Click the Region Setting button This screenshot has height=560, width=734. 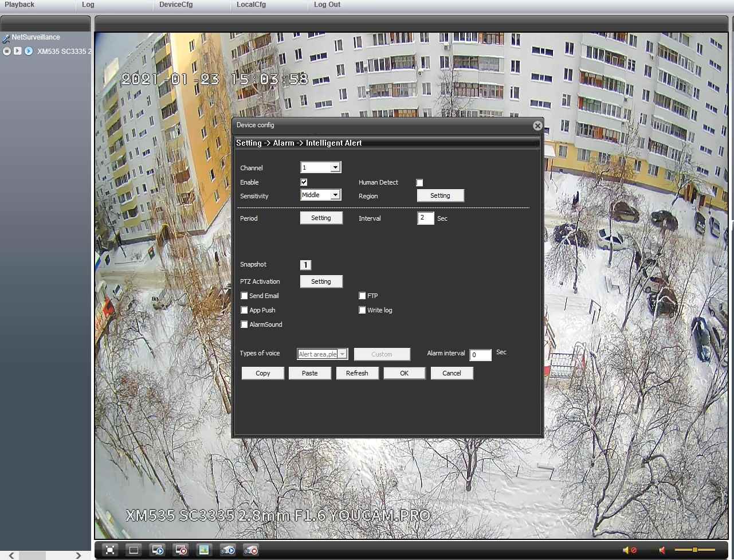pos(440,195)
